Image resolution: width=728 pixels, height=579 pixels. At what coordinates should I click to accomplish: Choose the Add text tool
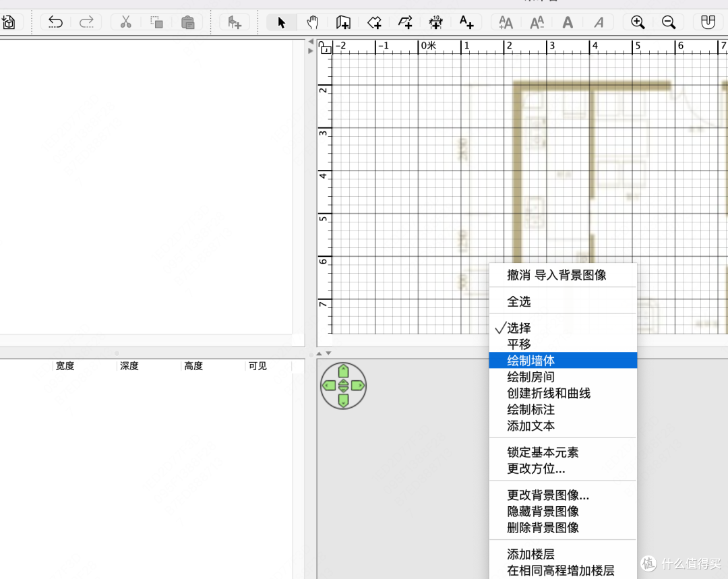coord(466,22)
